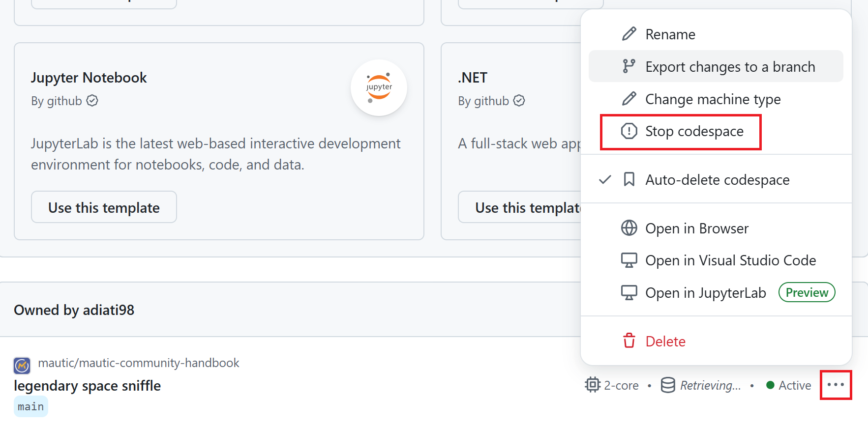Click the branch icon for Export changes
Image resolution: width=868 pixels, height=427 pixels.
(629, 66)
